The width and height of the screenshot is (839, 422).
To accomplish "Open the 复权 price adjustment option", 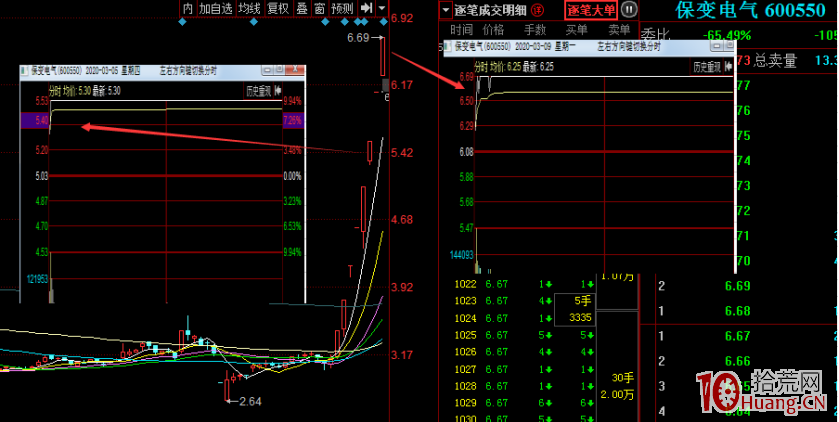I will (x=278, y=8).
